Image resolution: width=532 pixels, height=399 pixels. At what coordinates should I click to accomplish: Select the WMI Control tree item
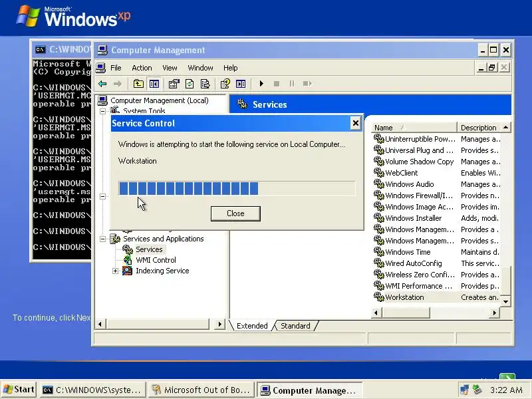(156, 260)
